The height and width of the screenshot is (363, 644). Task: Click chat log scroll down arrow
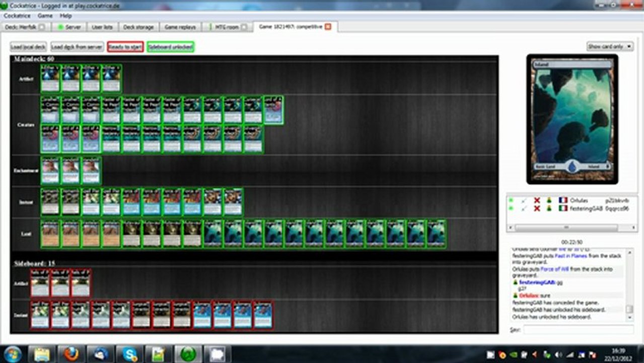[629, 318]
